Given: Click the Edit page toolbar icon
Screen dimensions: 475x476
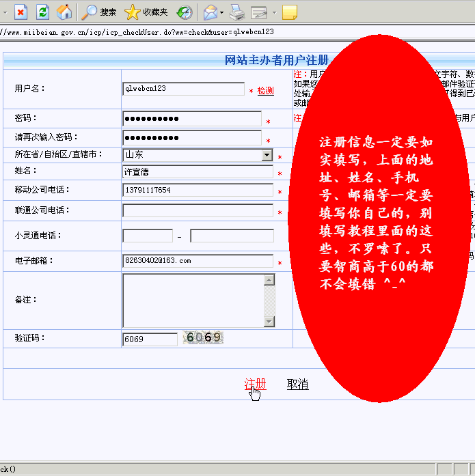Looking at the screenshot, I should click(258, 12).
